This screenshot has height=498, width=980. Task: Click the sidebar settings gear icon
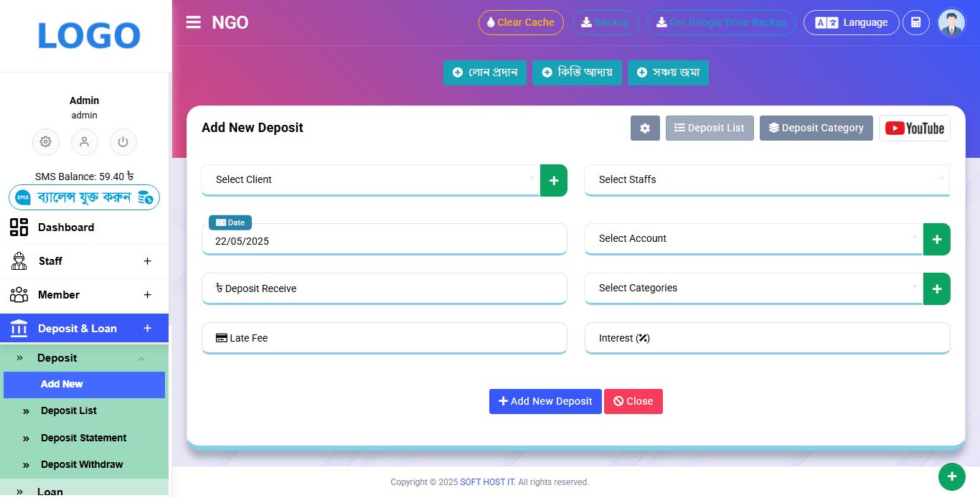46,141
